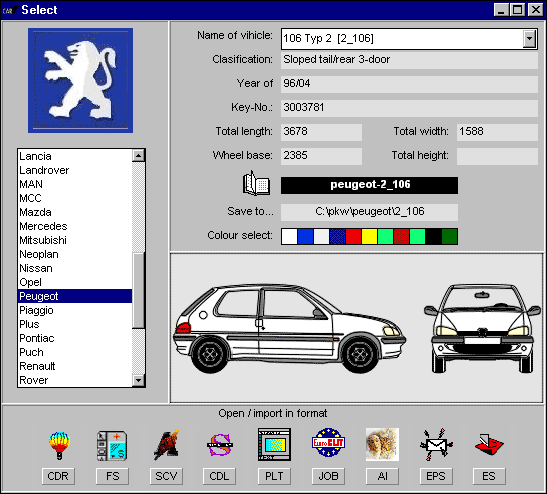Viewport: 547px width, 494px height.
Task: Click the CorelDRAW balloon icon
Action: point(59,445)
